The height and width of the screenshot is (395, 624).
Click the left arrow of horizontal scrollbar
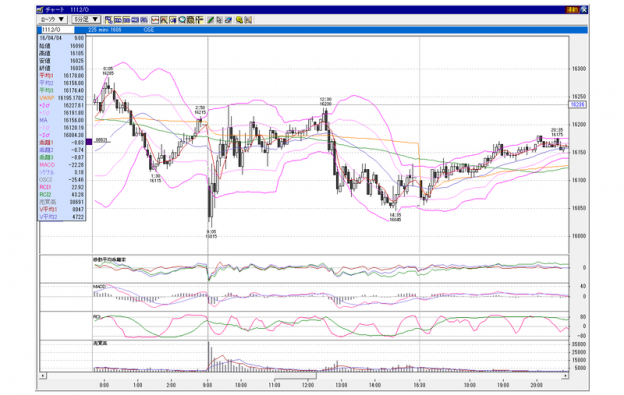click(x=43, y=376)
